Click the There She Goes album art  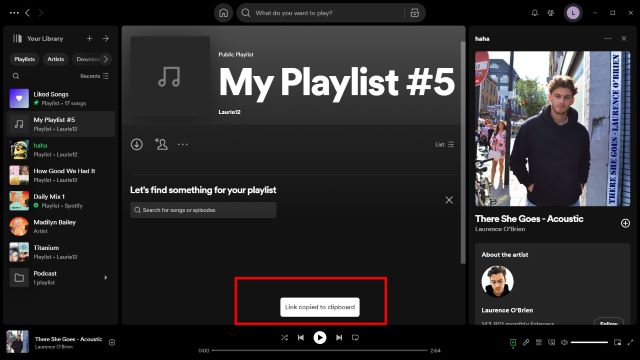coord(553,129)
